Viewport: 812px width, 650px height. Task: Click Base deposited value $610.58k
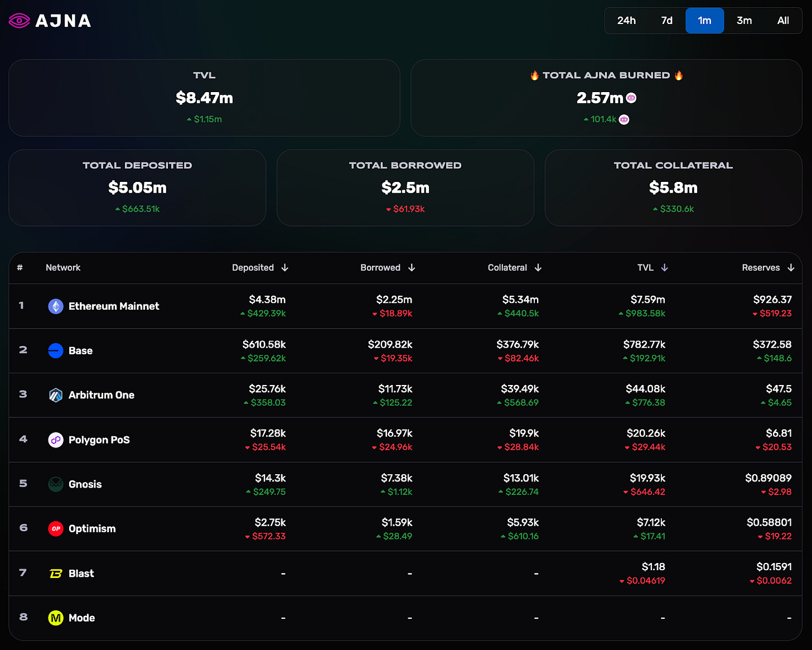click(264, 345)
